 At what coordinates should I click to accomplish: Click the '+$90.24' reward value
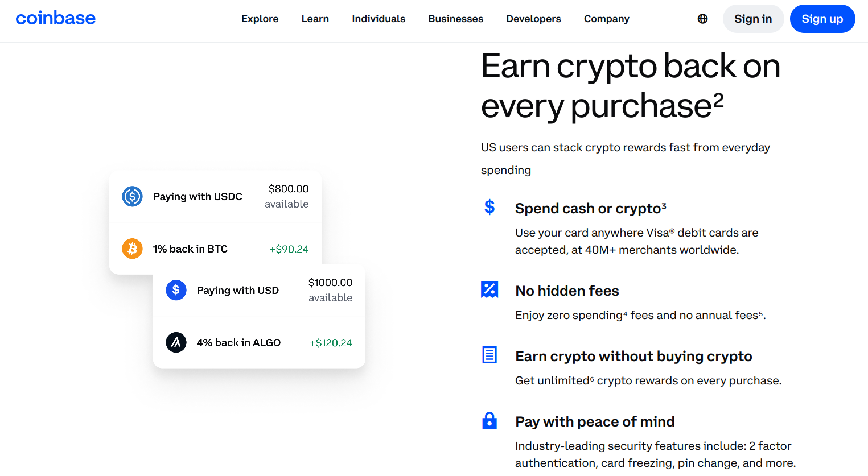pyautogui.click(x=289, y=249)
